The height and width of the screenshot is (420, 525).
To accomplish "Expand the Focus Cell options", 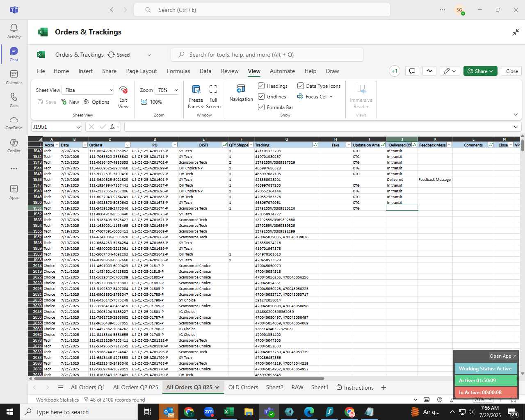I will coord(331,97).
